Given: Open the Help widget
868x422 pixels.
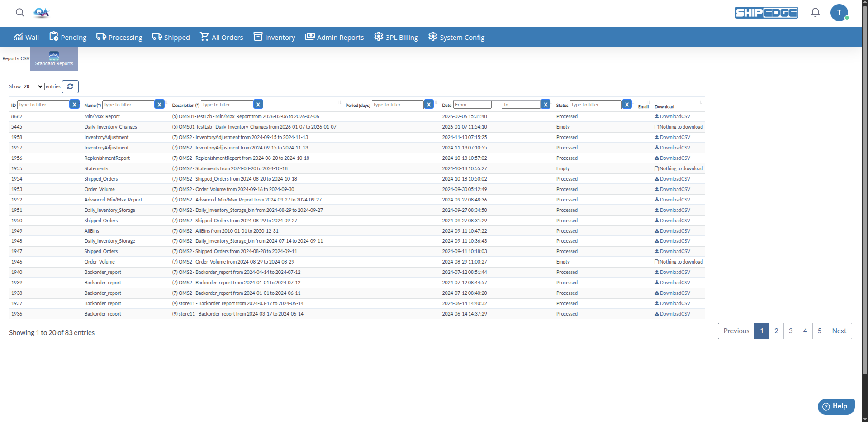Looking at the screenshot, I should click(835, 406).
